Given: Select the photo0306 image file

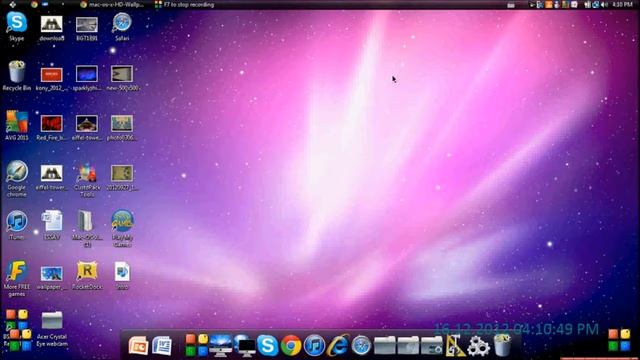Looking at the screenshot, I should (x=122, y=127).
